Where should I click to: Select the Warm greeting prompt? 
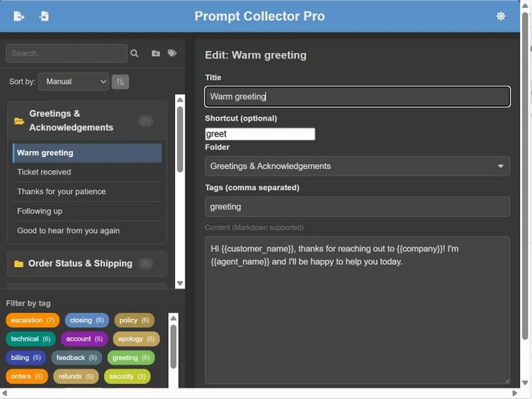[87, 153]
